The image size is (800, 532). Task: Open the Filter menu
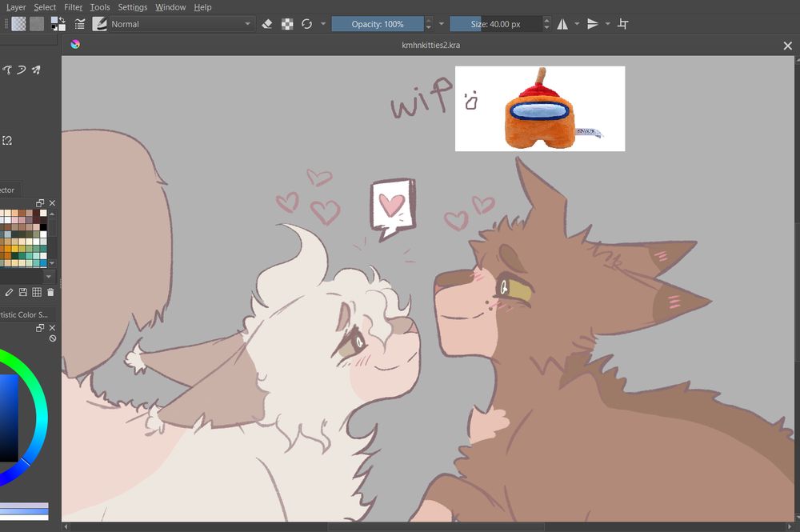click(73, 6)
